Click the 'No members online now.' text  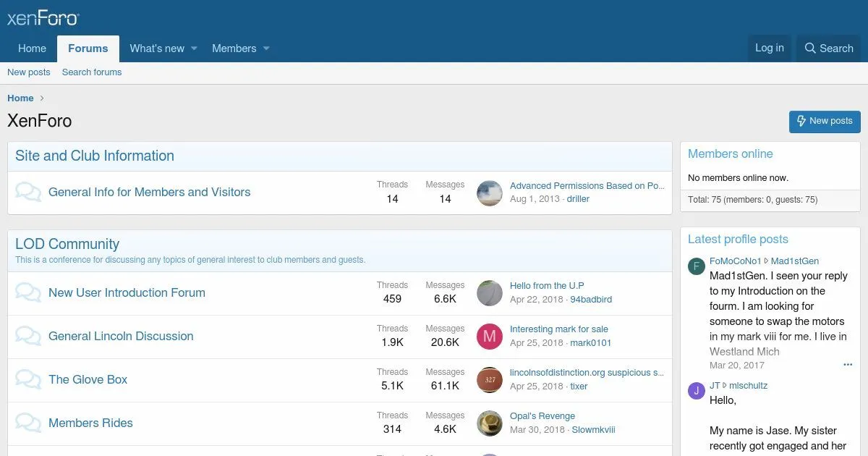738,178
